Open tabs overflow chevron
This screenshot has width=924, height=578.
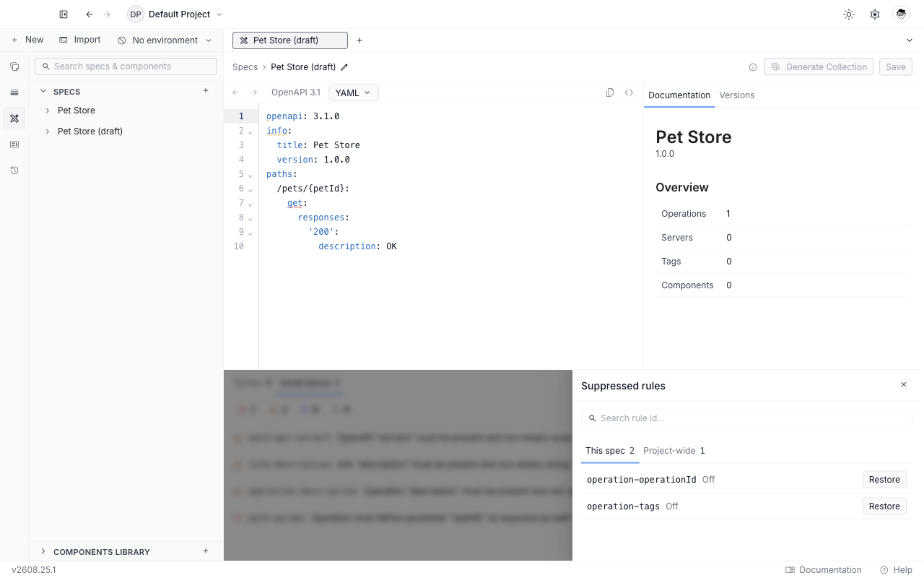910,40
